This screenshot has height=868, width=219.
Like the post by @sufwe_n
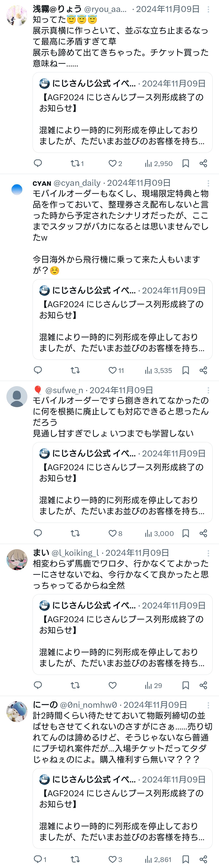(112, 533)
